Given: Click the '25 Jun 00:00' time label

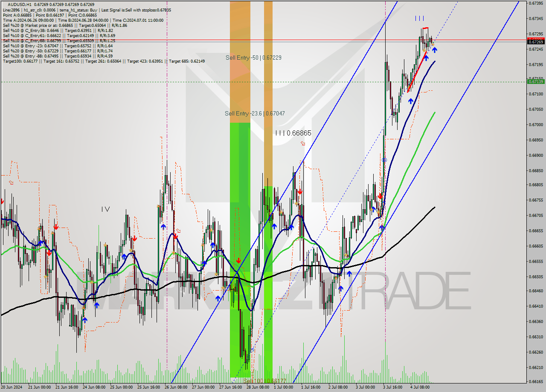Looking at the screenshot, I should 121,387.
